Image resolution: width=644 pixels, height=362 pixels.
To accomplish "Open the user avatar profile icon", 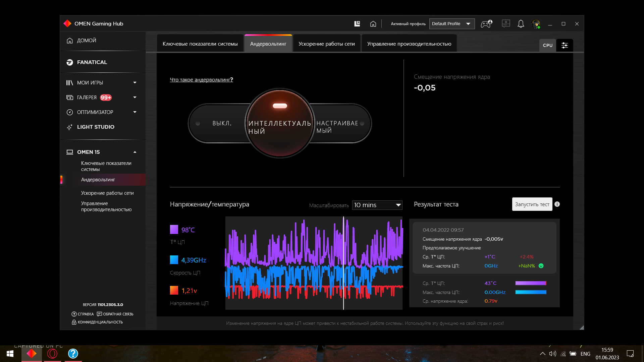I will [x=536, y=24].
